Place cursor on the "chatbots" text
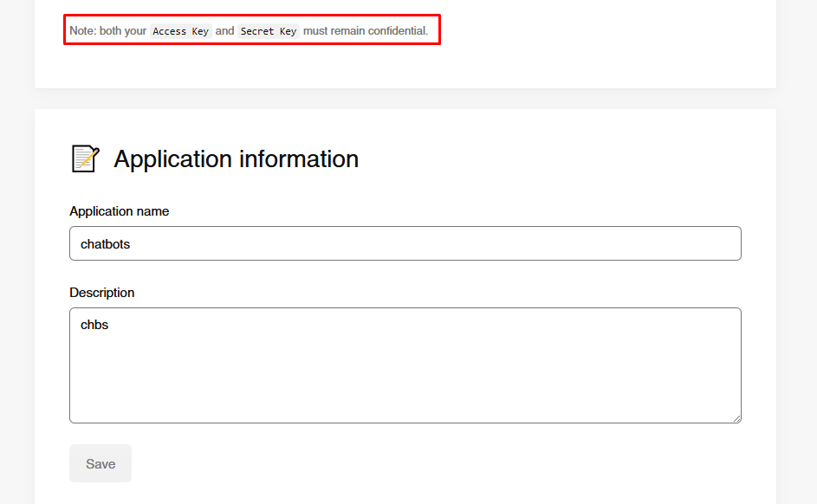Viewport: 817px width, 504px height. point(105,244)
